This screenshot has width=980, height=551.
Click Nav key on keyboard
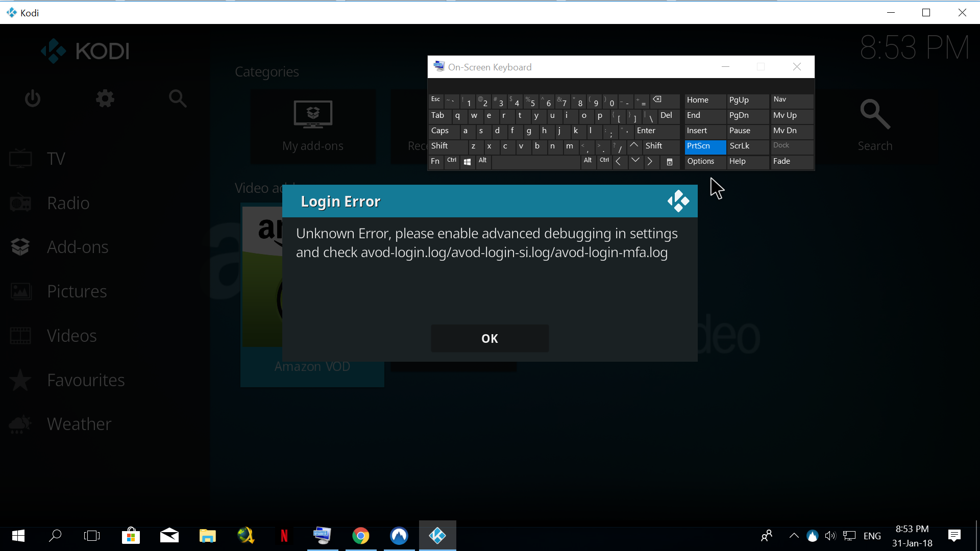tap(792, 101)
